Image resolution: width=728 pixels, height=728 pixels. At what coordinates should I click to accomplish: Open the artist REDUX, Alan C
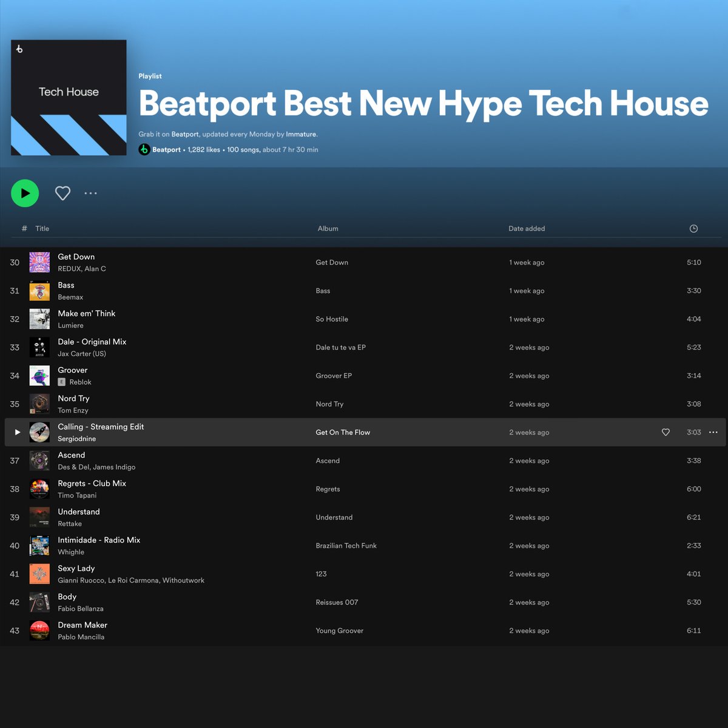click(82, 269)
